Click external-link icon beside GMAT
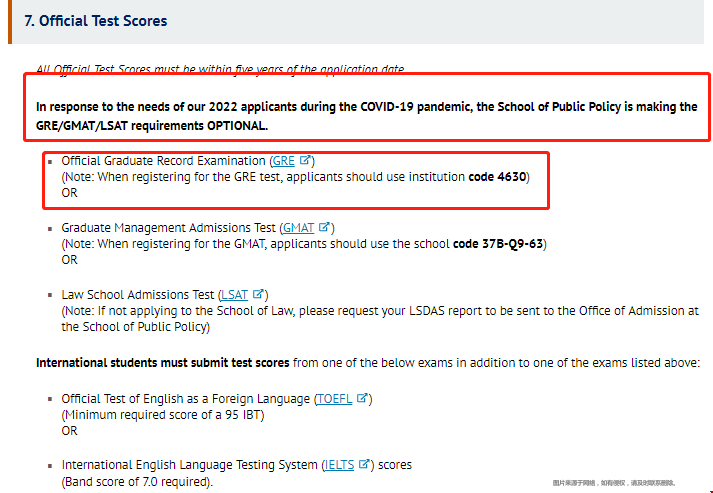 click(x=324, y=227)
